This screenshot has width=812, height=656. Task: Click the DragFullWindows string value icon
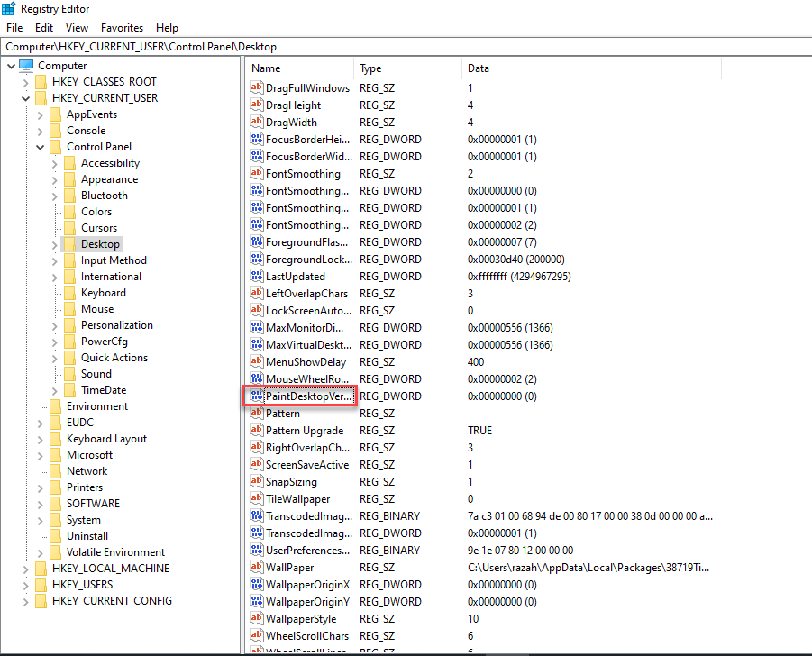[x=257, y=88]
